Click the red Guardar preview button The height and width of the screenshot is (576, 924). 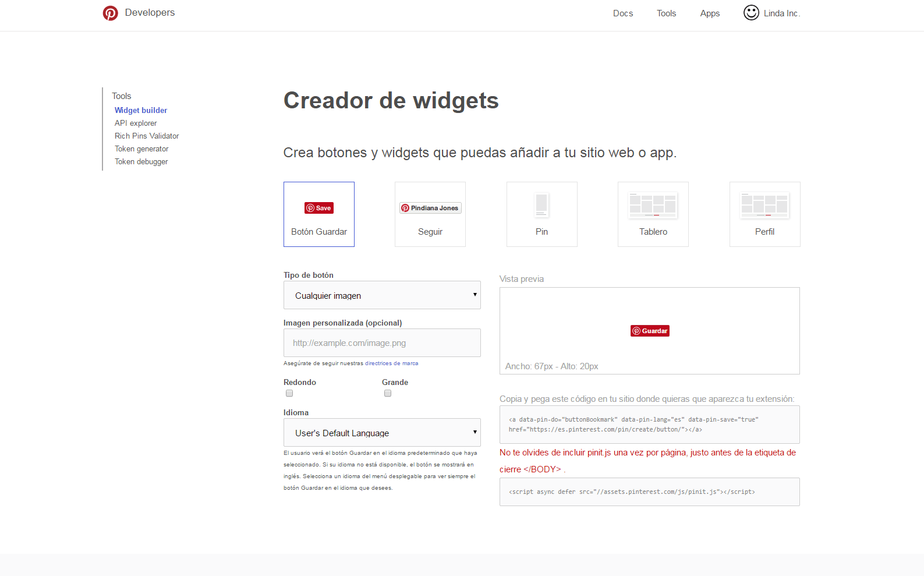650,331
